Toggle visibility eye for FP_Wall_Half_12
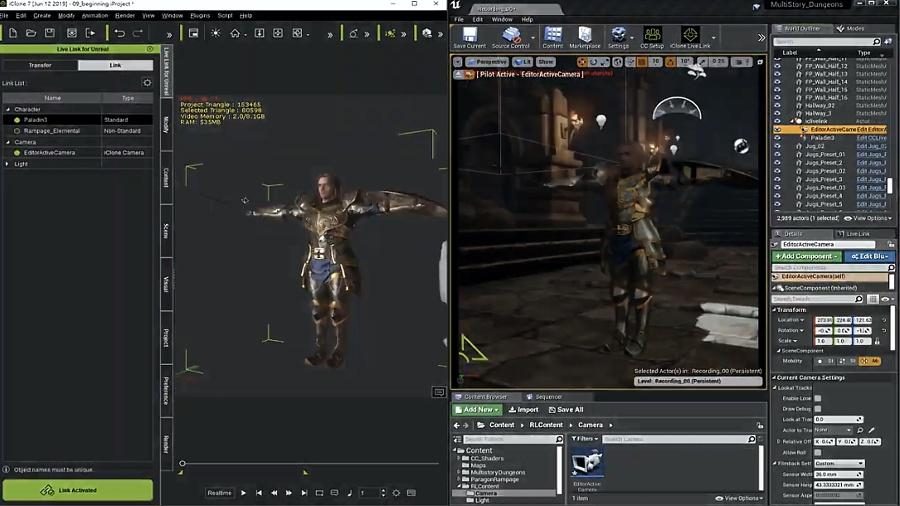The width and height of the screenshot is (900, 506). [777, 66]
